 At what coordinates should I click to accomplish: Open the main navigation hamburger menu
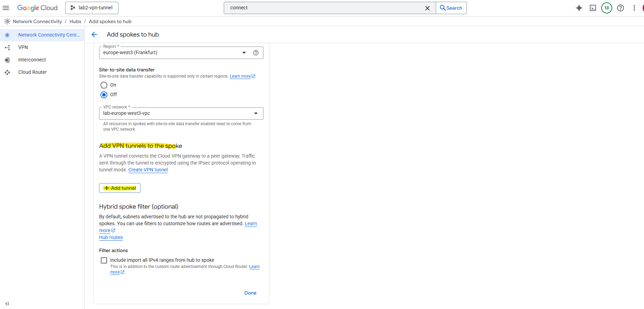(x=6, y=8)
